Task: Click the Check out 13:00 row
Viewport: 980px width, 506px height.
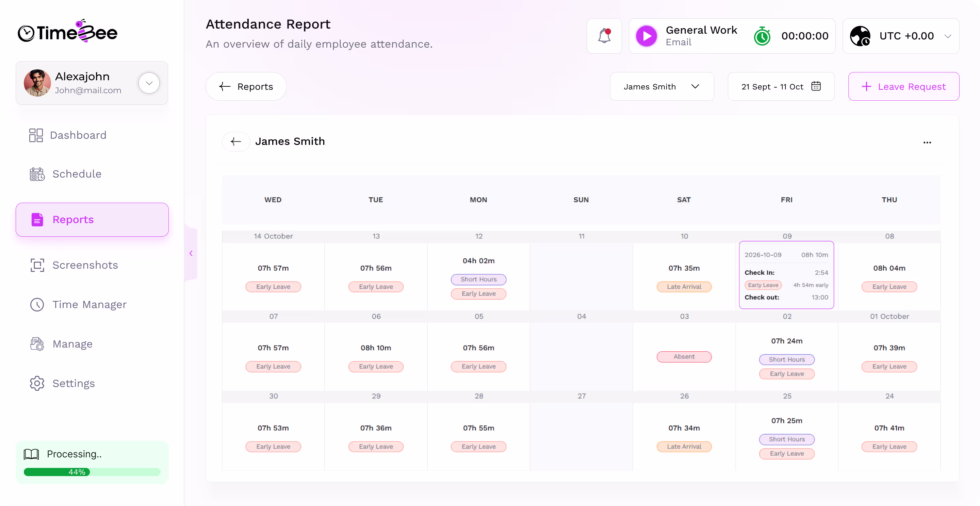Action: click(x=786, y=298)
